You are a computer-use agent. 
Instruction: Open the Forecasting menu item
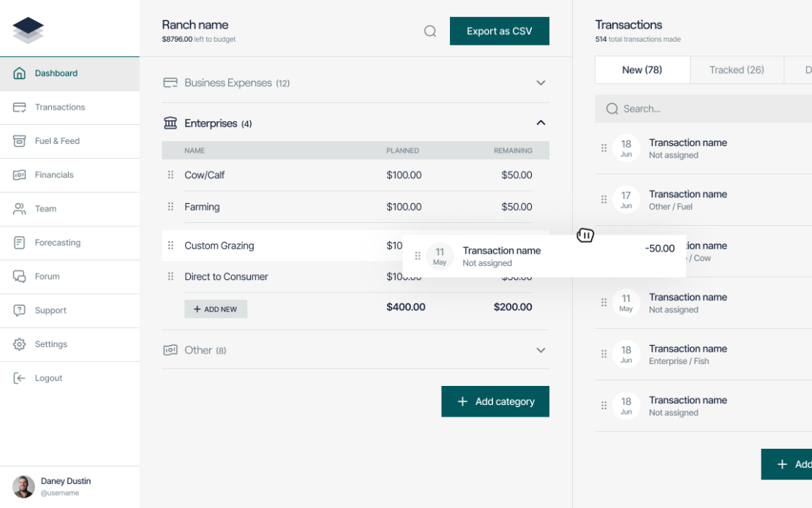[x=69, y=243]
